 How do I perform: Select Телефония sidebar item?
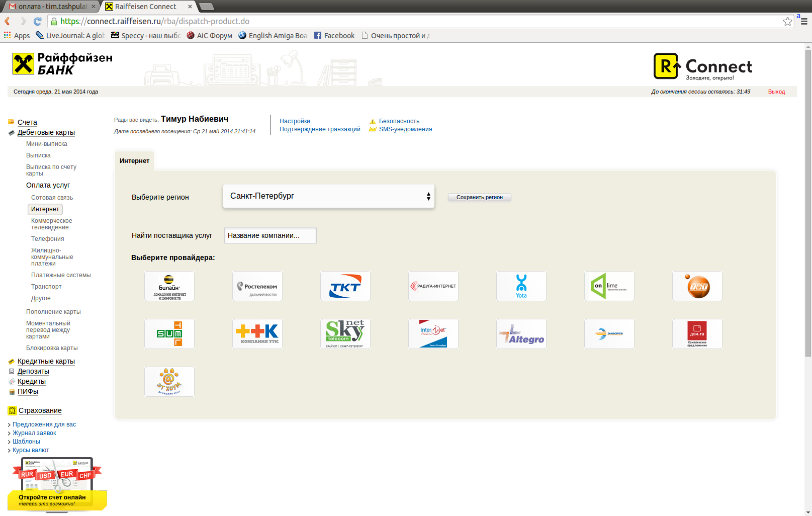pos(48,239)
